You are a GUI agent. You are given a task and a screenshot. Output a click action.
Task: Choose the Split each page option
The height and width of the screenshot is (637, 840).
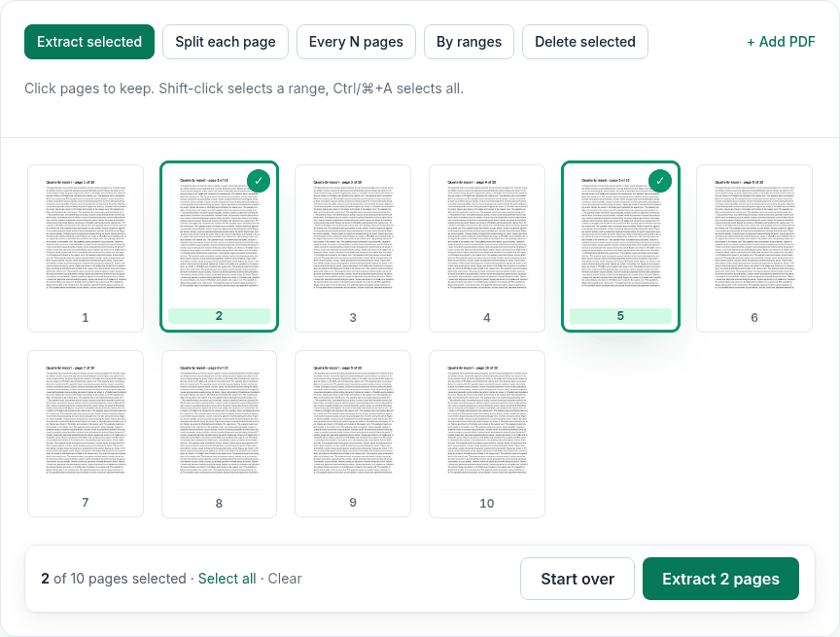225,42
